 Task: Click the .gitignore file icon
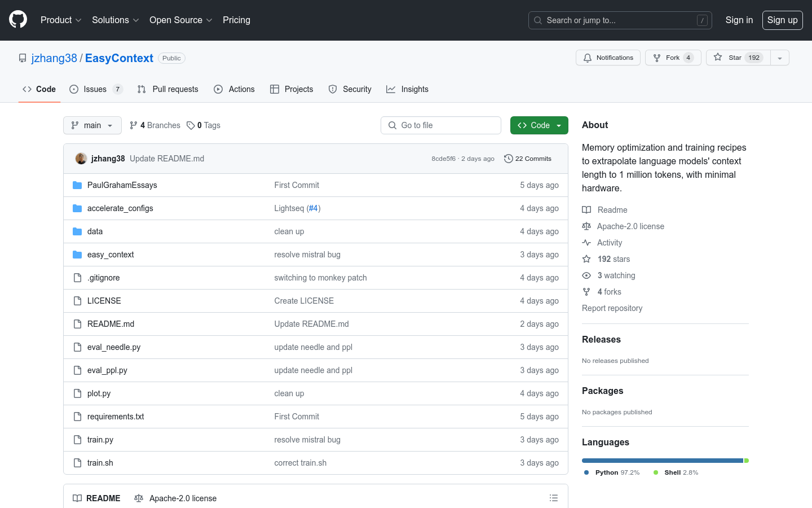(77, 278)
